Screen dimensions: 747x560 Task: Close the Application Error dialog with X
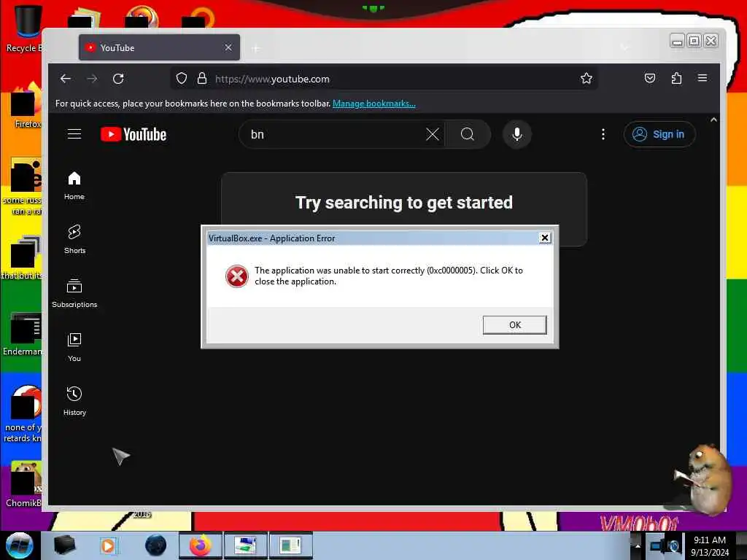click(x=544, y=238)
